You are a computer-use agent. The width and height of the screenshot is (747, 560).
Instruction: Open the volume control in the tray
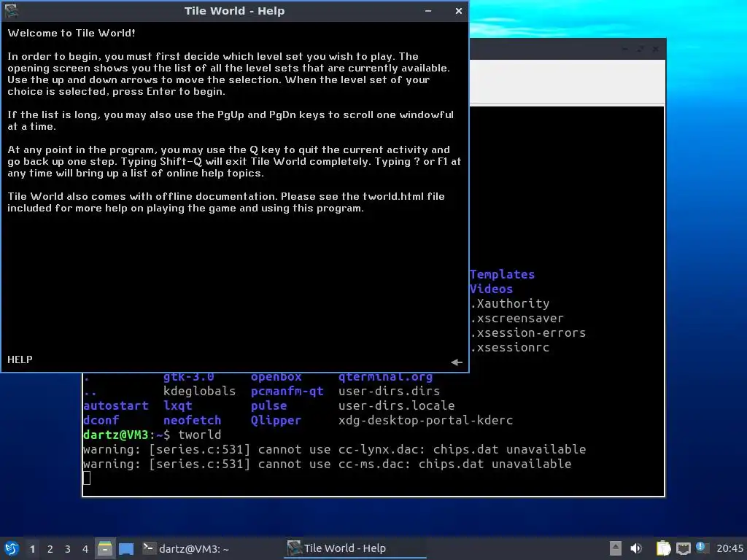[x=636, y=548]
